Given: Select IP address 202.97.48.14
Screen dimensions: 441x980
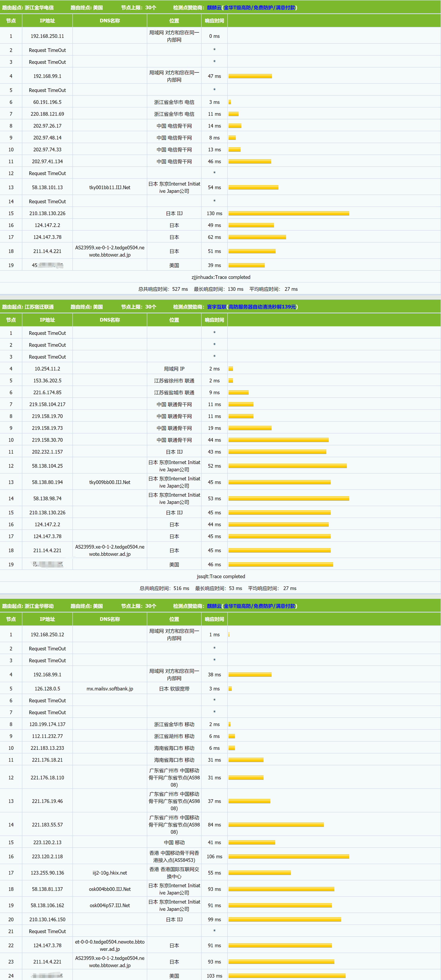Looking at the screenshot, I should (x=47, y=138).
